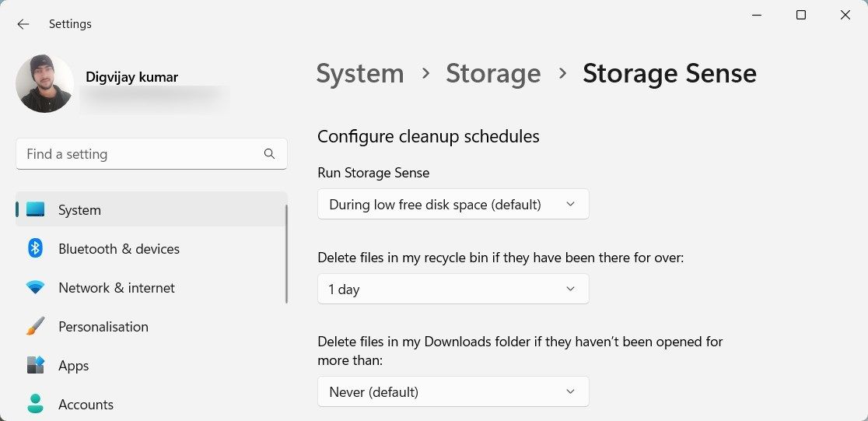Viewport: 868px width, 421px height.
Task: Click the Apps icon in sidebar
Action: (x=36, y=365)
